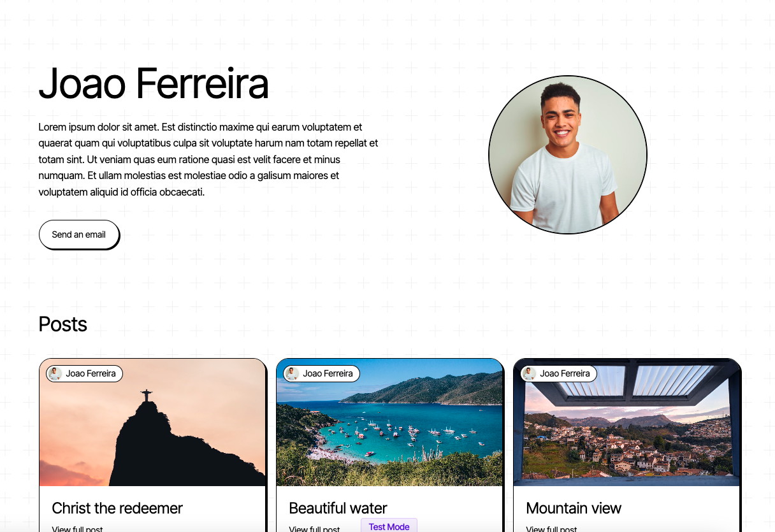Screen dimensions: 775x532
Task: Click the Beautiful water post title
Action: pos(338,508)
